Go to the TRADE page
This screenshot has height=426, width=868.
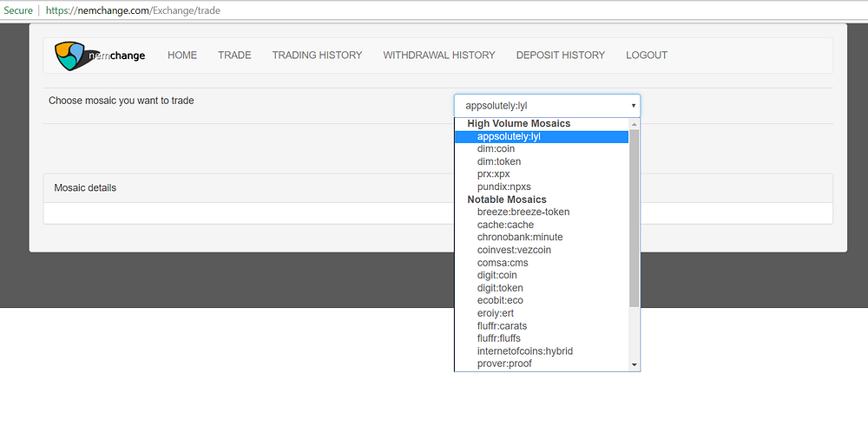234,56
